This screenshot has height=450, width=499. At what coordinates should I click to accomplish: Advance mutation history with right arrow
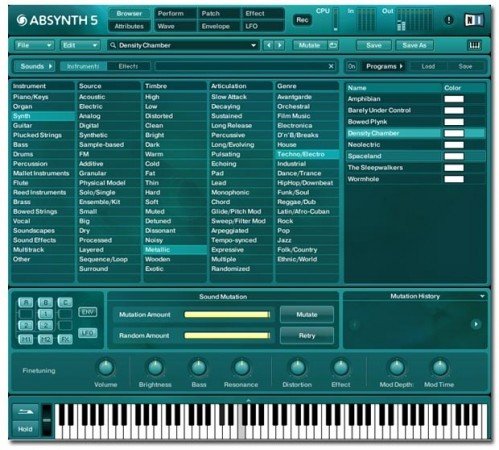pyautogui.click(x=476, y=324)
